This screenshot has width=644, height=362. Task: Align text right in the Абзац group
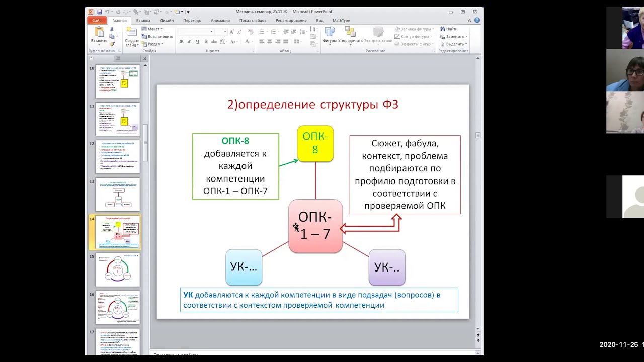click(278, 42)
